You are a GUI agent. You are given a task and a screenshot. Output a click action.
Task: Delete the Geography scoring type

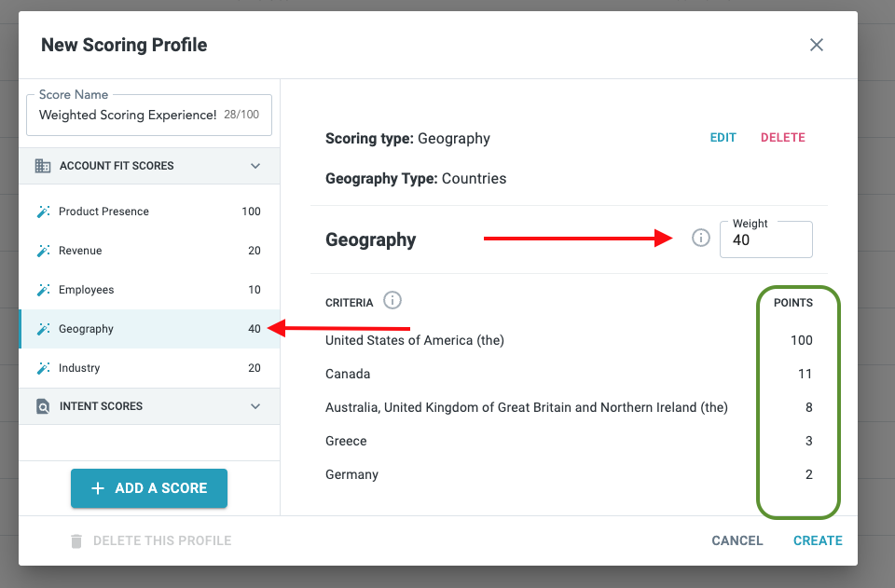tap(783, 138)
